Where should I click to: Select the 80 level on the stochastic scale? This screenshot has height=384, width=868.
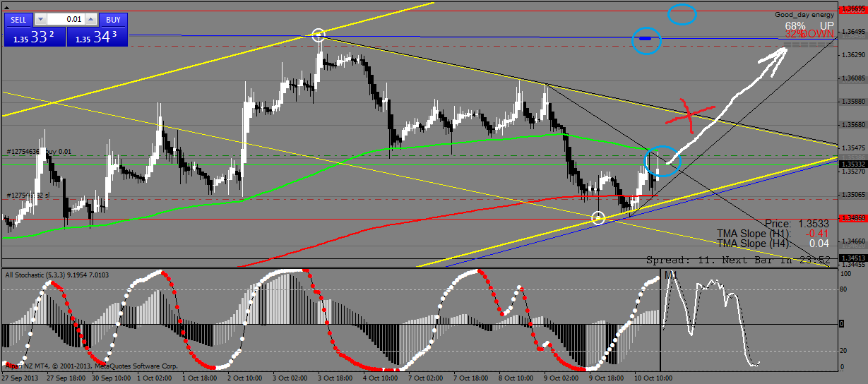pyautogui.click(x=843, y=289)
